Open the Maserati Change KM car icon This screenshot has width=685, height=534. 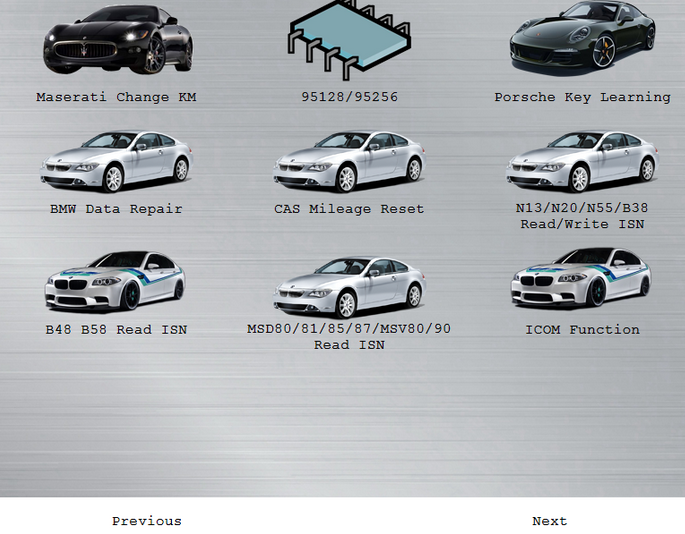coord(118,39)
